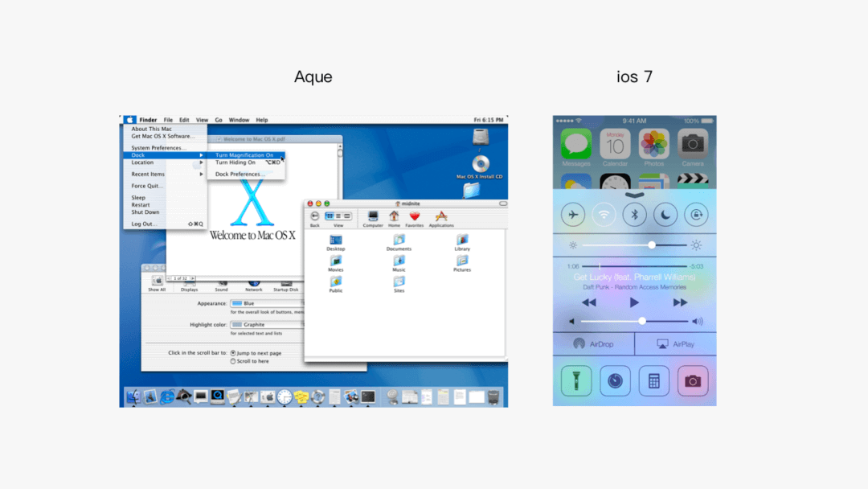Choose Log Out menu entry
The width and height of the screenshot is (868, 489).
click(x=165, y=224)
